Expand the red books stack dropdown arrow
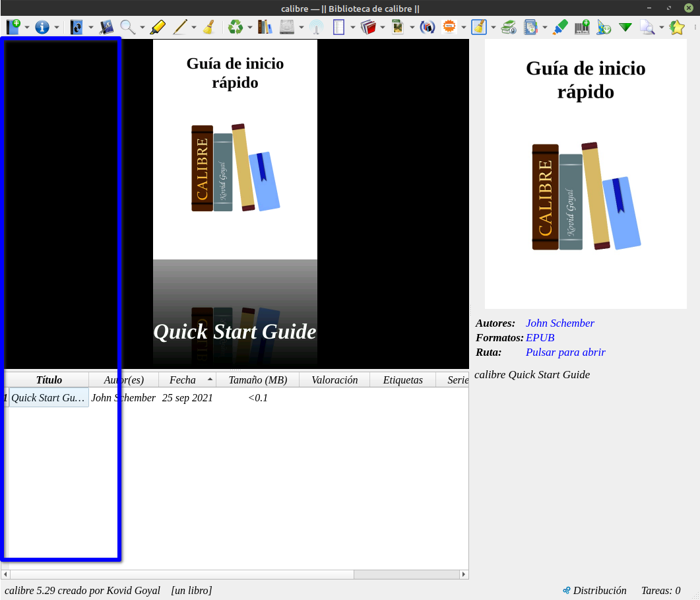This screenshot has height=600, width=700. point(383,28)
